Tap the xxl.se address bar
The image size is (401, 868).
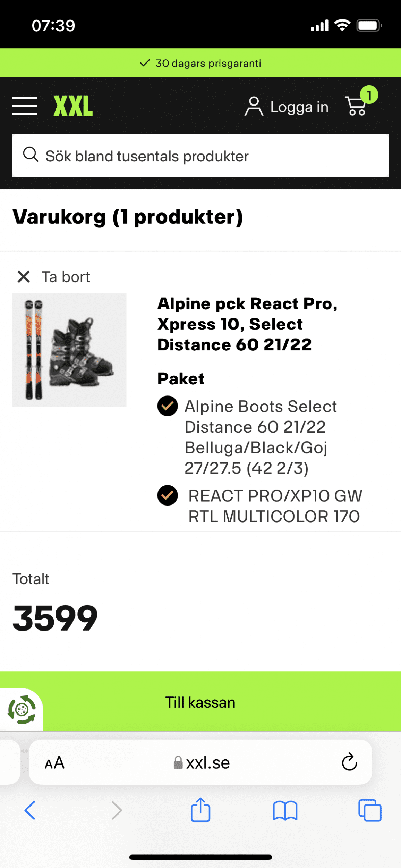[x=201, y=763]
